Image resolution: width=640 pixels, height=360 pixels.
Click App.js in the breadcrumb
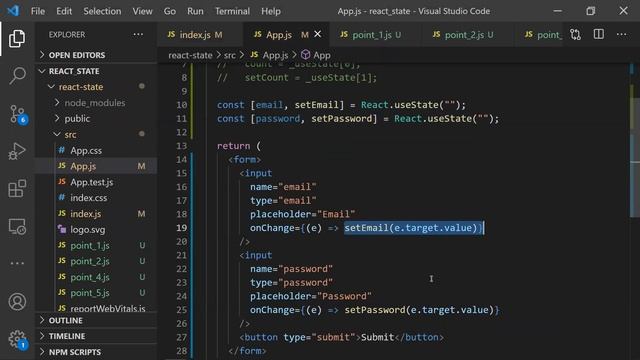tap(275, 55)
